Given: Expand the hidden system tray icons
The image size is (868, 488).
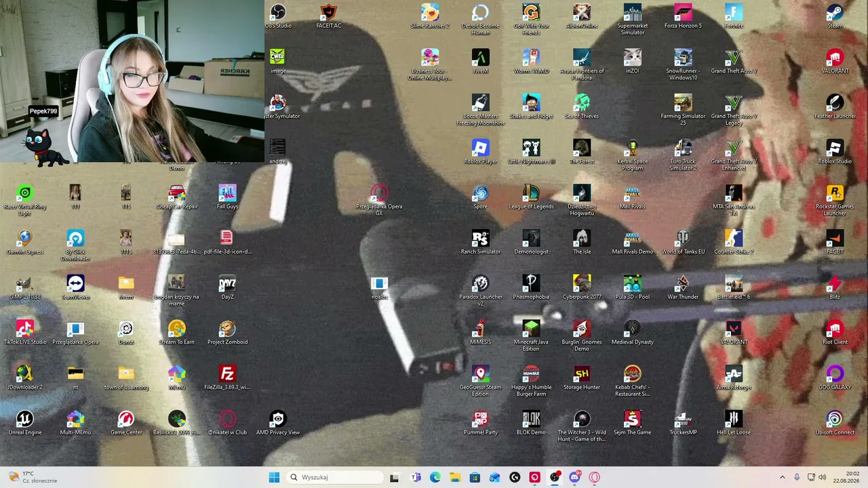Looking at the screenshot, I should [782, 477].
